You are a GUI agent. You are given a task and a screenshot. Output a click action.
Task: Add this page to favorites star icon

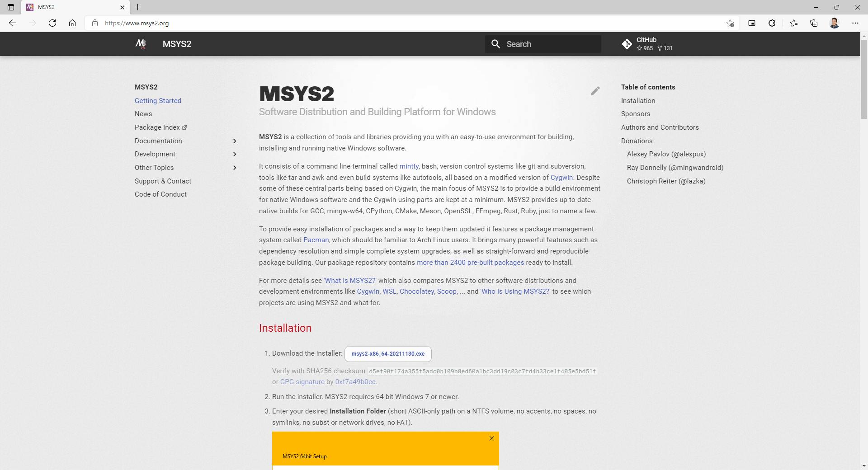coord(730,23)
